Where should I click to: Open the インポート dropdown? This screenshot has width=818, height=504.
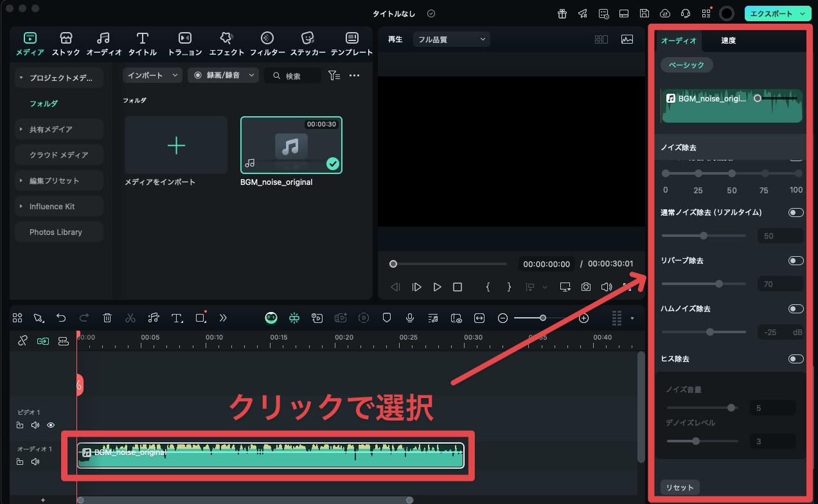pos(153,76)
